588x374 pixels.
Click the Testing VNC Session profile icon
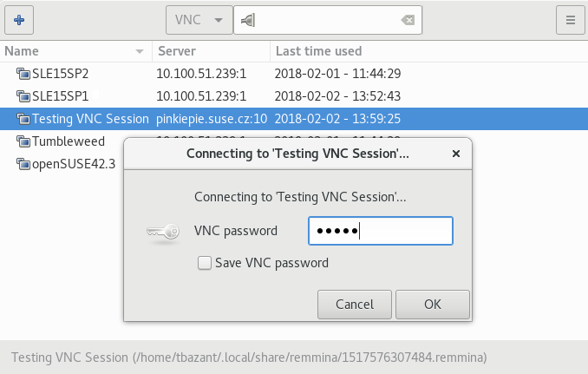[x=23, y=118]
